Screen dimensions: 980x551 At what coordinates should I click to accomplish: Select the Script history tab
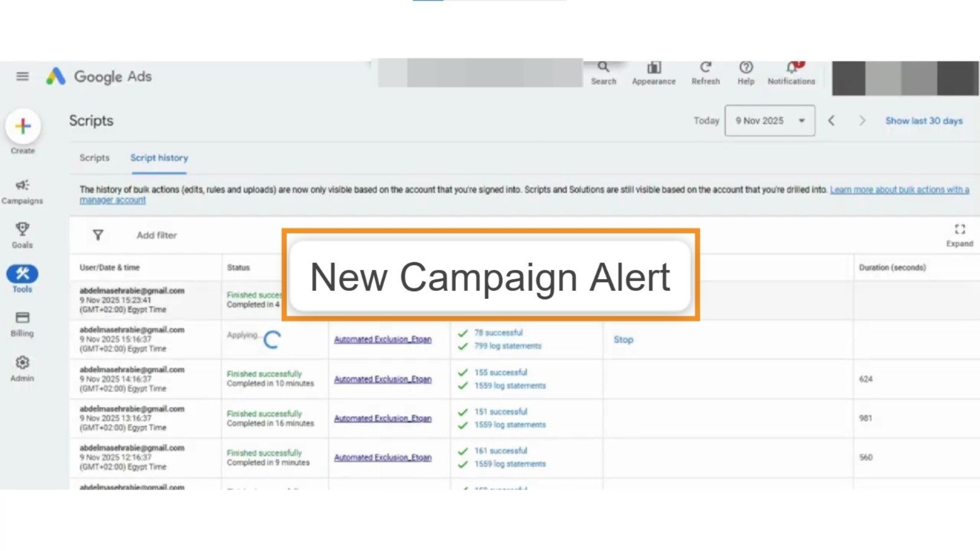[159, 158]
